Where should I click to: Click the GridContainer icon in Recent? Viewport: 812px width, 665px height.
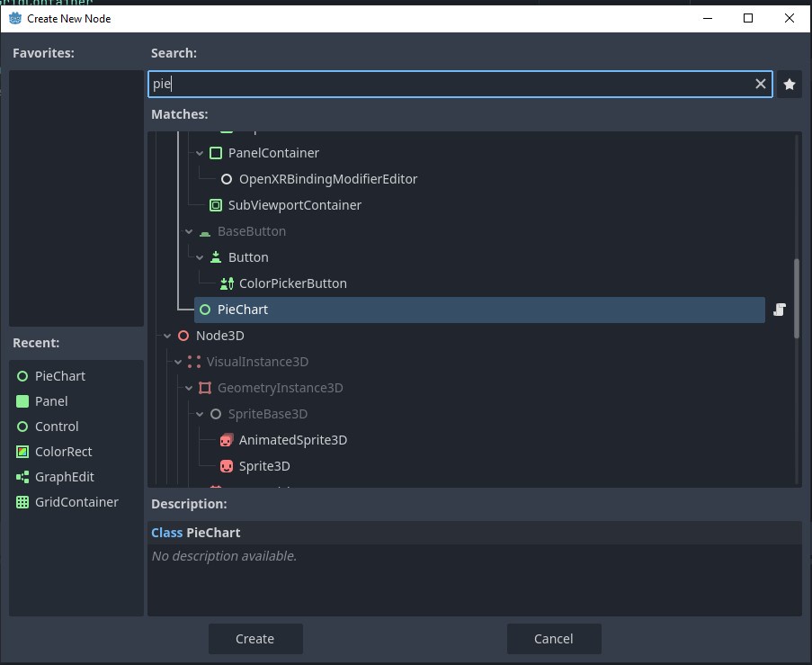point(22,501)
